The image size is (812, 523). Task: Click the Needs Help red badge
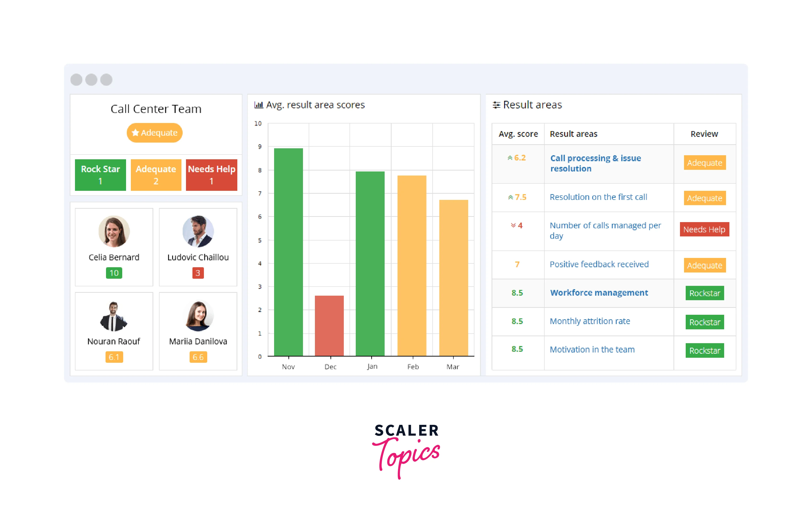click(x=211, y=175)
